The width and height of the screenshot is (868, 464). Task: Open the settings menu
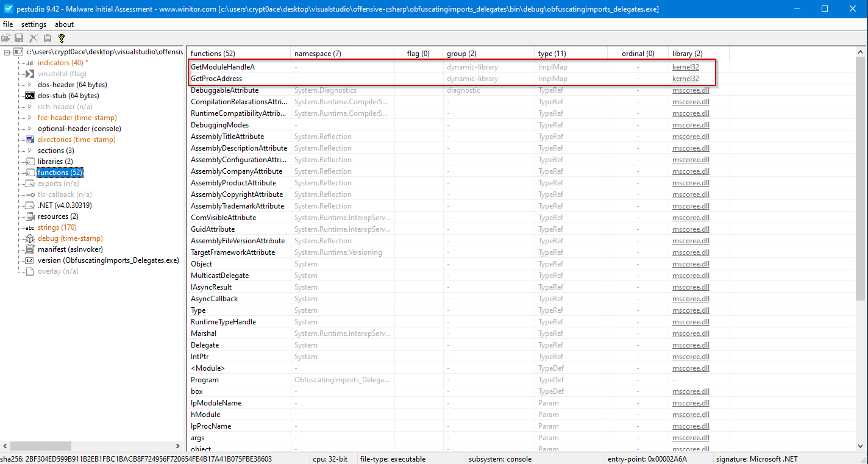click(x=34, y=24)
